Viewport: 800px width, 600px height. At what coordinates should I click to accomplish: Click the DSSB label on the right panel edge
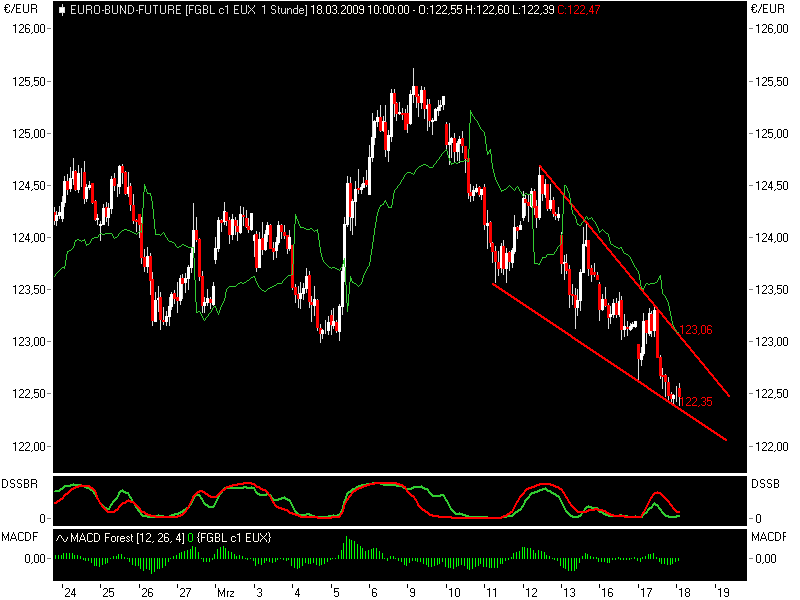[x=765, y=483]
